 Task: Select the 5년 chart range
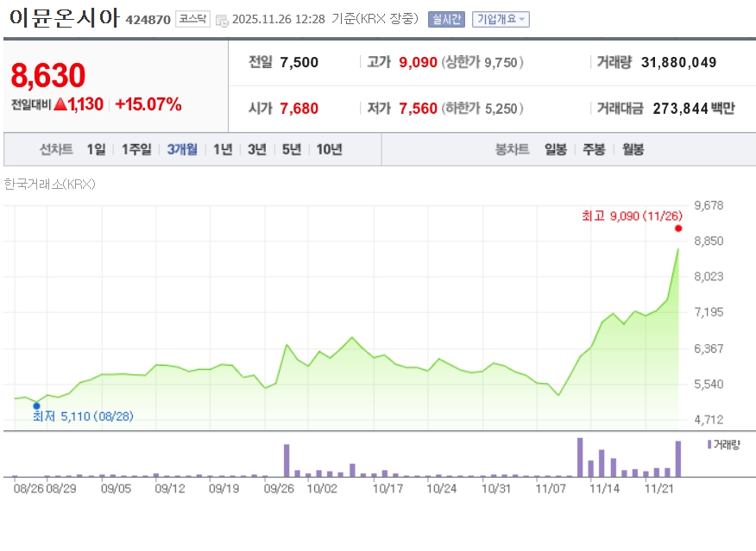click(292, 149)
